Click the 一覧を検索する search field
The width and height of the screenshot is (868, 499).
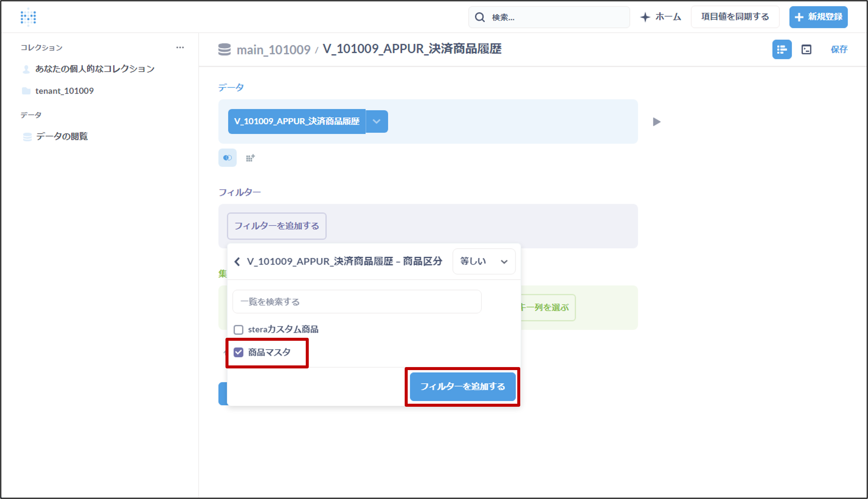point(357,301)
